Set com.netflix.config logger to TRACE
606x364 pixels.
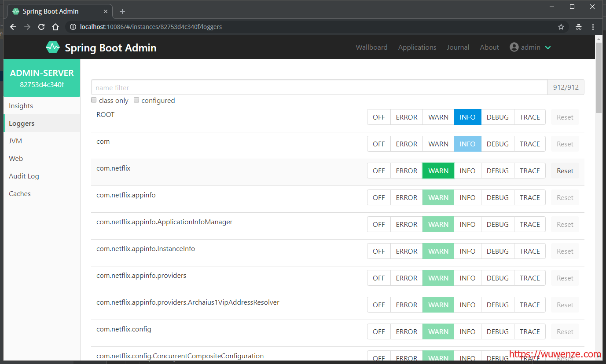[530, 331]
